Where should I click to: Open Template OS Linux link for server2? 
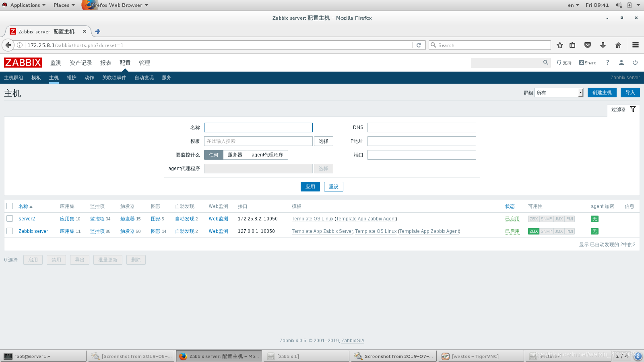(x=312, y=219)
